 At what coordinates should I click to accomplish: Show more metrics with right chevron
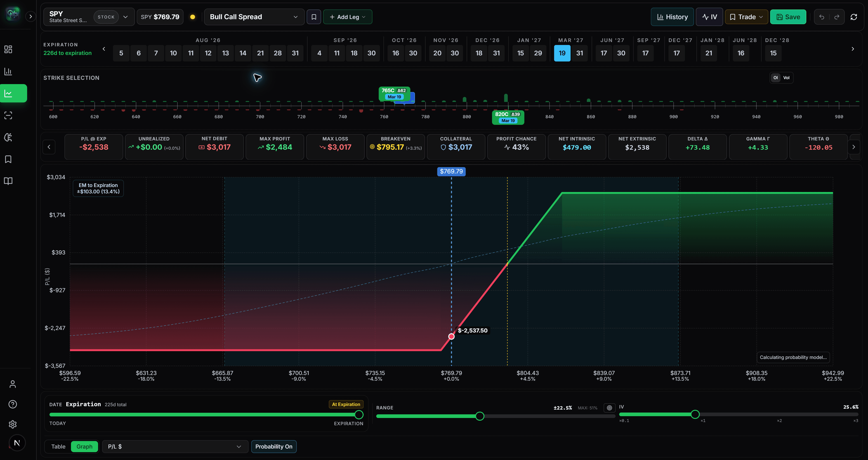854,147
